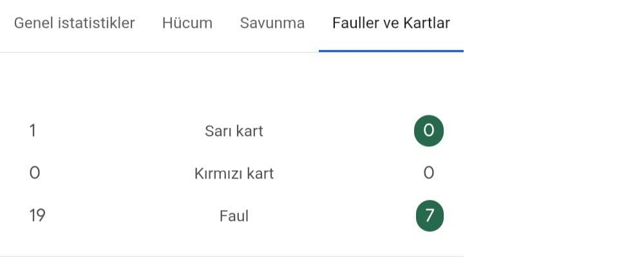This screenshot has width=644, height=262.
Task: Click the left-side foul count 19
Action: click(x=37, y=216)
